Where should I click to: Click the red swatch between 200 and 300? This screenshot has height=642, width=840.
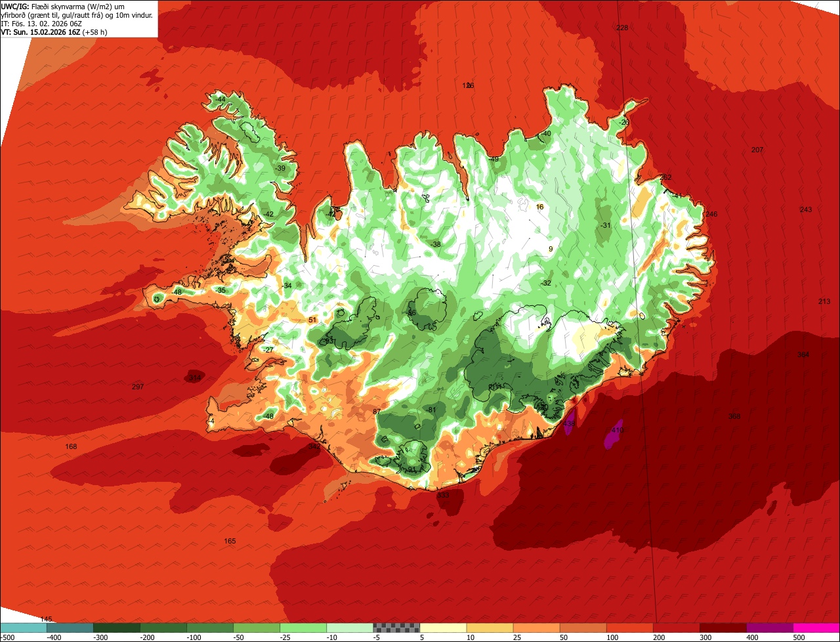point(676,627)
